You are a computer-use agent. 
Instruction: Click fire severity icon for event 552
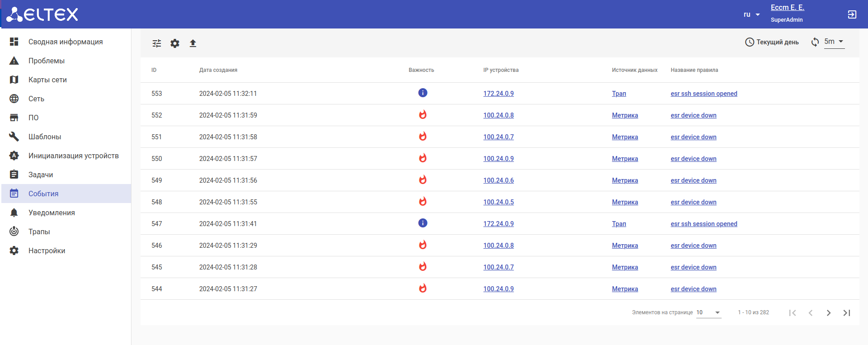click(x=422, y=115)
